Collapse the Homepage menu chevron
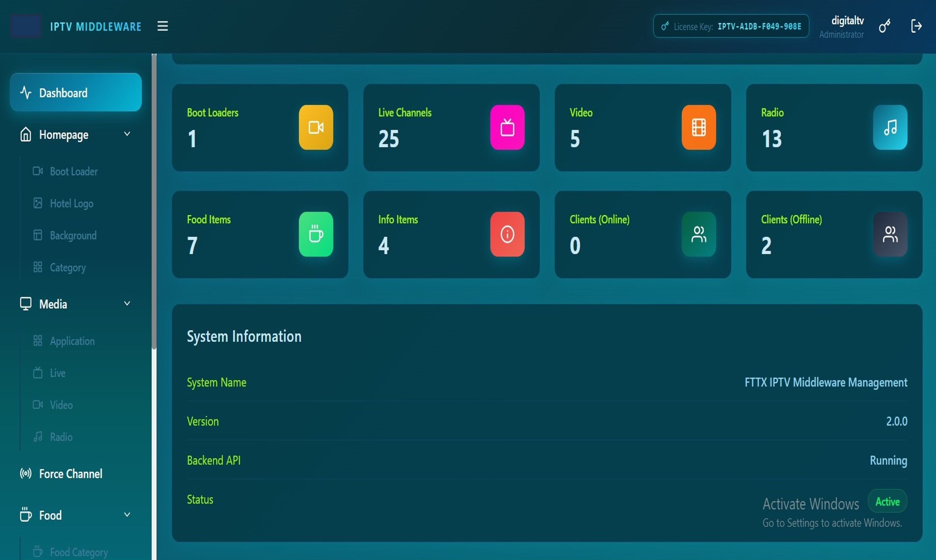 [127, 134]
